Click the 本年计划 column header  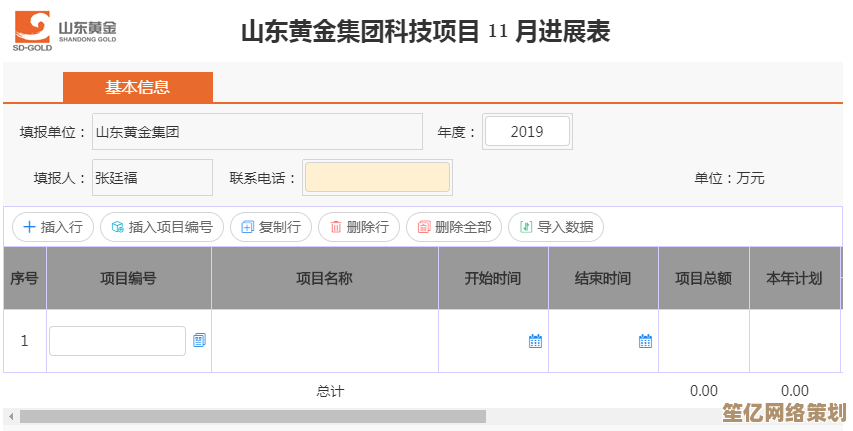[x=795, y=278]
